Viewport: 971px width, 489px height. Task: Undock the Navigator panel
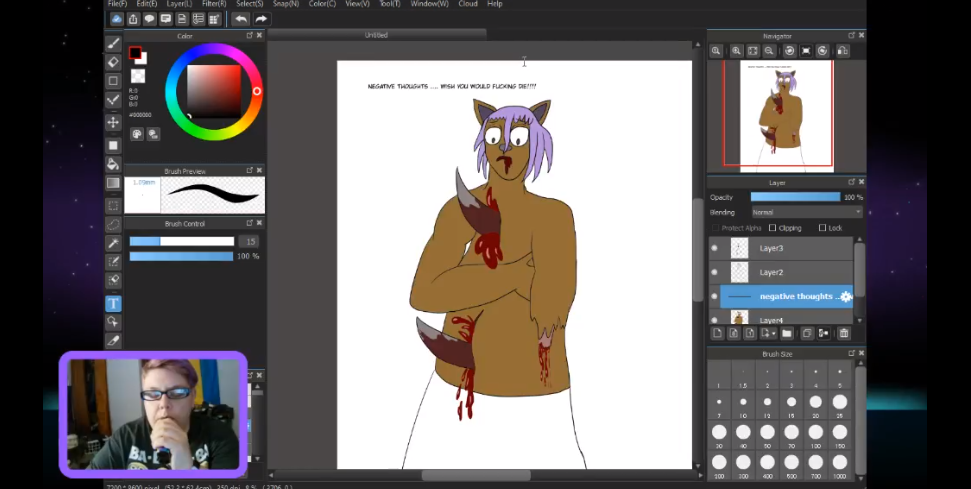coord(851,36)
